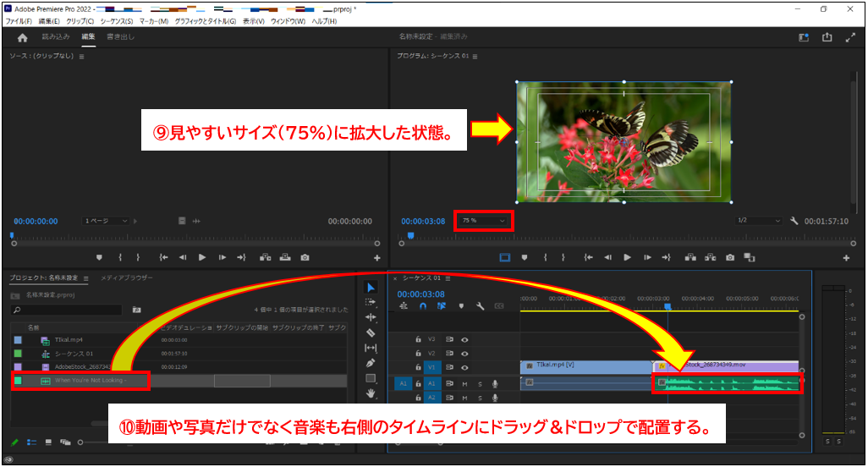Select the Selection tool arrow
Viewport: 868px width, 467px height.
[x=371, y=287]
